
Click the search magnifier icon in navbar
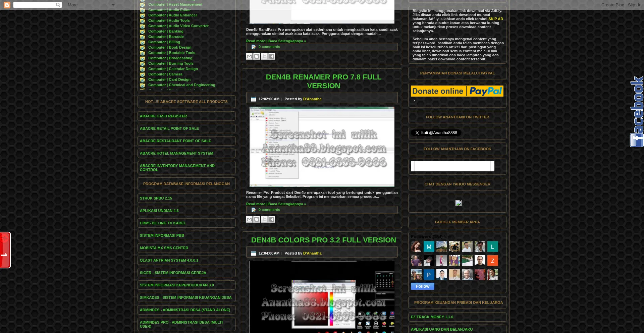click(58, 5)
